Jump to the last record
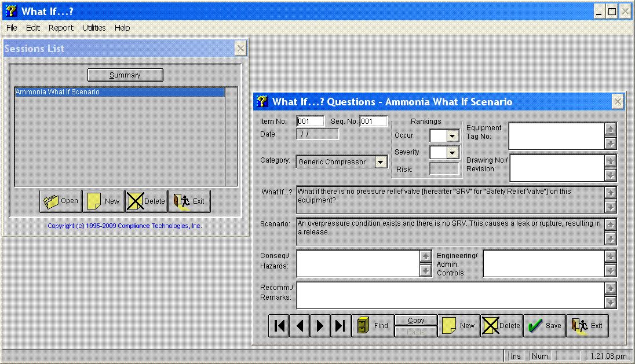Screen dimensions: 635x364 [341, 326]
